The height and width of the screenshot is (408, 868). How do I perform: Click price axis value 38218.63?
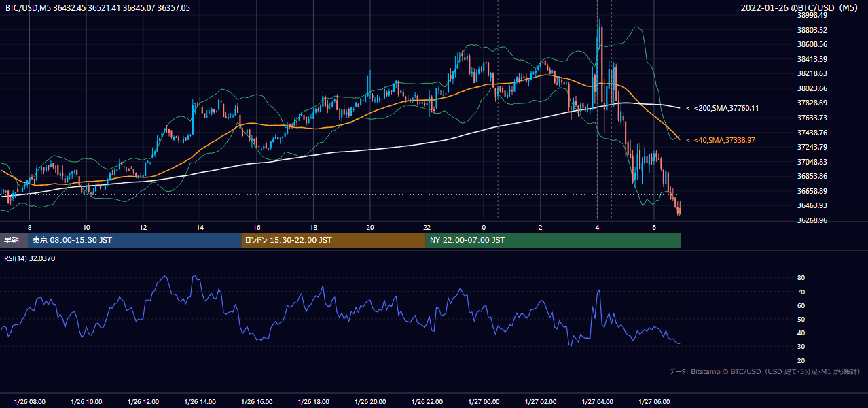812,73
